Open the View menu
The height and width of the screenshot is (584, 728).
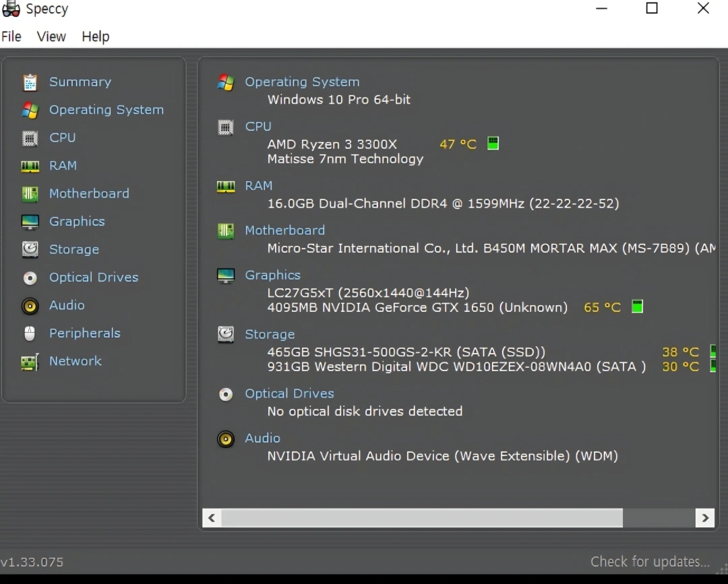coord(51,36)
